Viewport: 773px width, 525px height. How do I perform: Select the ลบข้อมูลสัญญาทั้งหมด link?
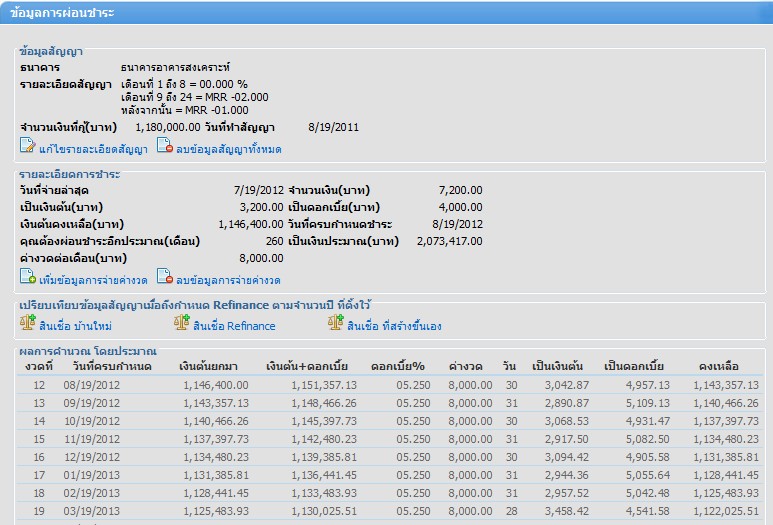[x=229, y=149]
